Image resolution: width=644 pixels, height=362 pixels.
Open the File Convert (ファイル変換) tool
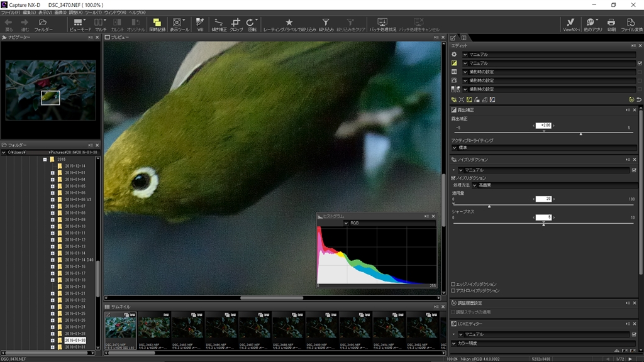coord(631,24)
